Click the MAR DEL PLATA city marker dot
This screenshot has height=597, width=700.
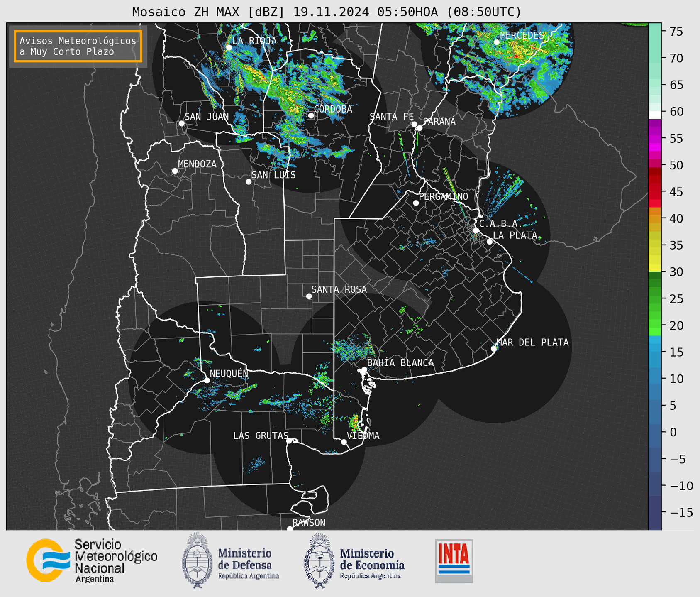click(494, 349)
